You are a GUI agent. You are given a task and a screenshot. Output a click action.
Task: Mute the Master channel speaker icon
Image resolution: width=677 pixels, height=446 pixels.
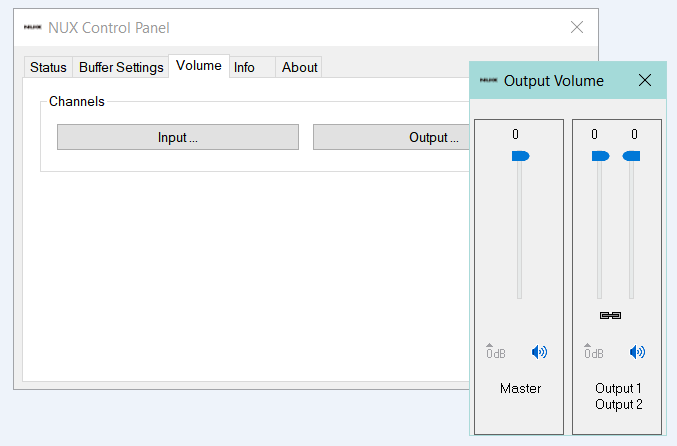tap(539, 352)
